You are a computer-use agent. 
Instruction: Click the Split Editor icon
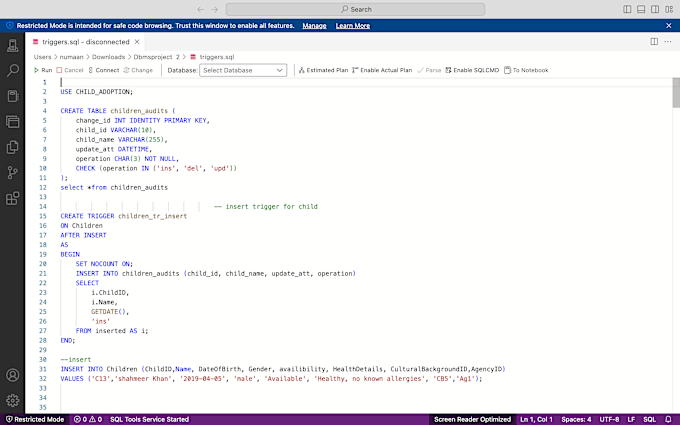coord(654,42)
